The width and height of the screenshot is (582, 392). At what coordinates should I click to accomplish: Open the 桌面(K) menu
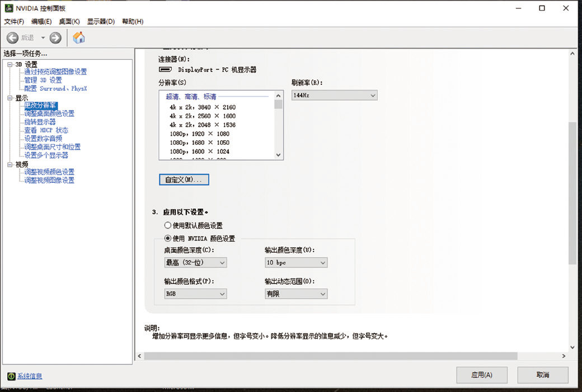tap(69, 21)
